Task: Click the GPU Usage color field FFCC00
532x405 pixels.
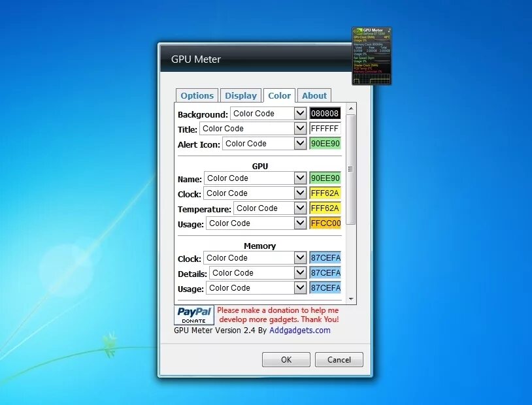Action: coord(325,223)
